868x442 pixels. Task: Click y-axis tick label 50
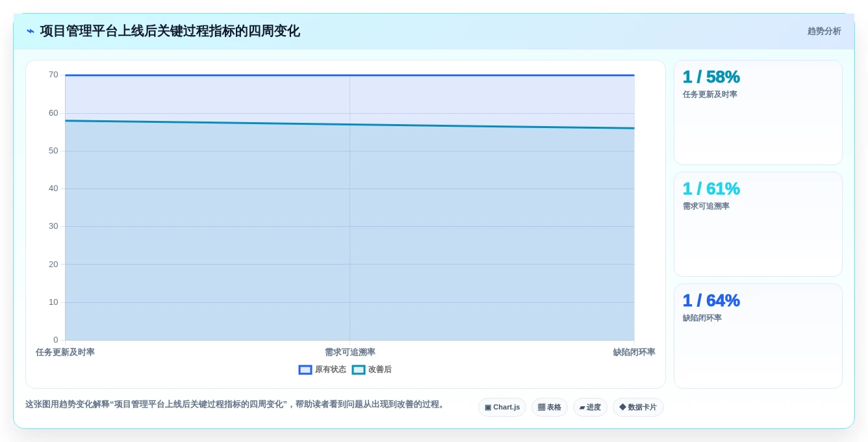(x=53, y=151)
